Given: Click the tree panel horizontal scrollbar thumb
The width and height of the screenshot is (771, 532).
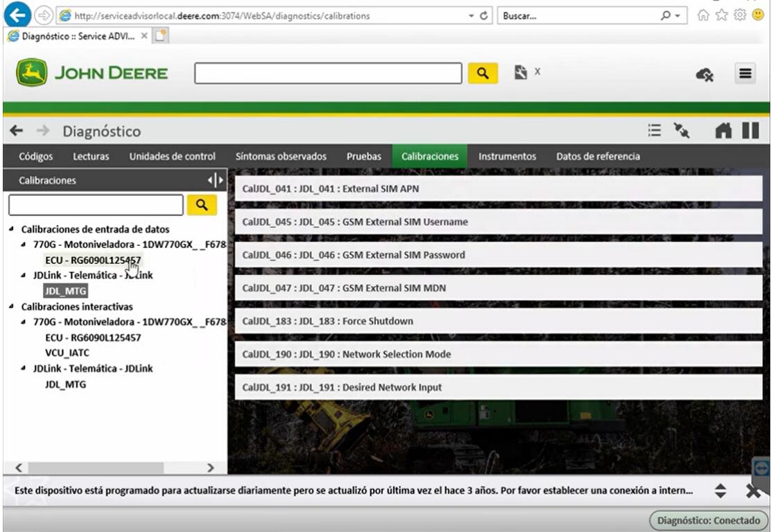Looking at the screenshot, I should click(96, 468).
